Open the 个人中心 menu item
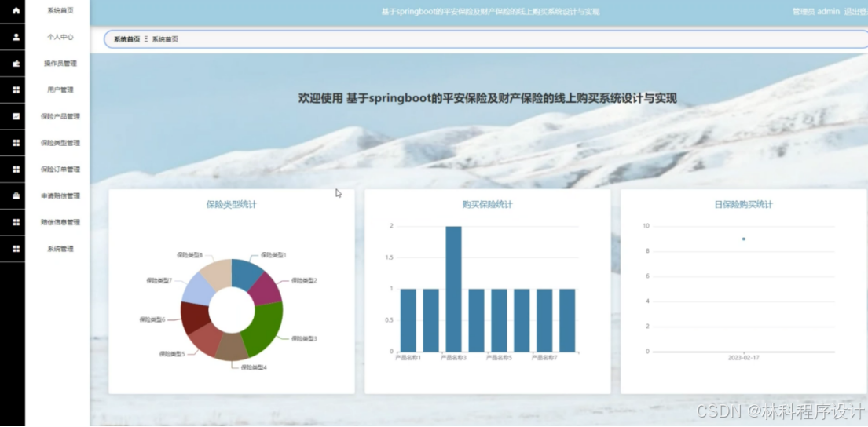 (x=60, y=37)
